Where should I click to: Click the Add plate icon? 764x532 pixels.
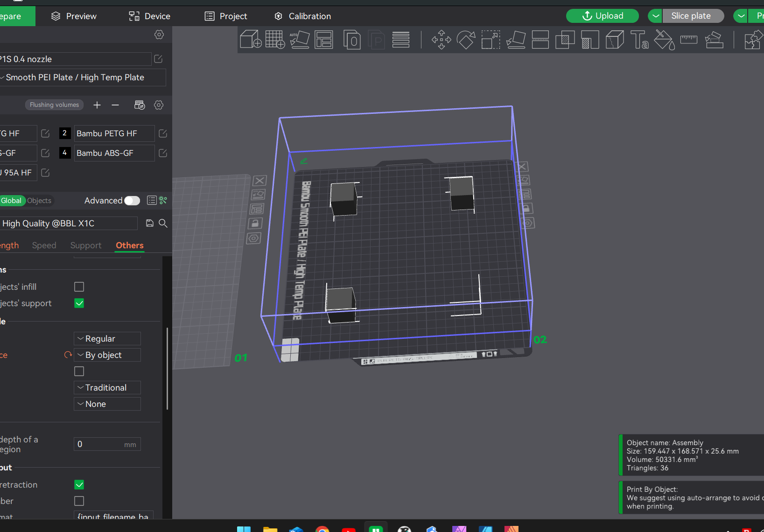[275, 40]
